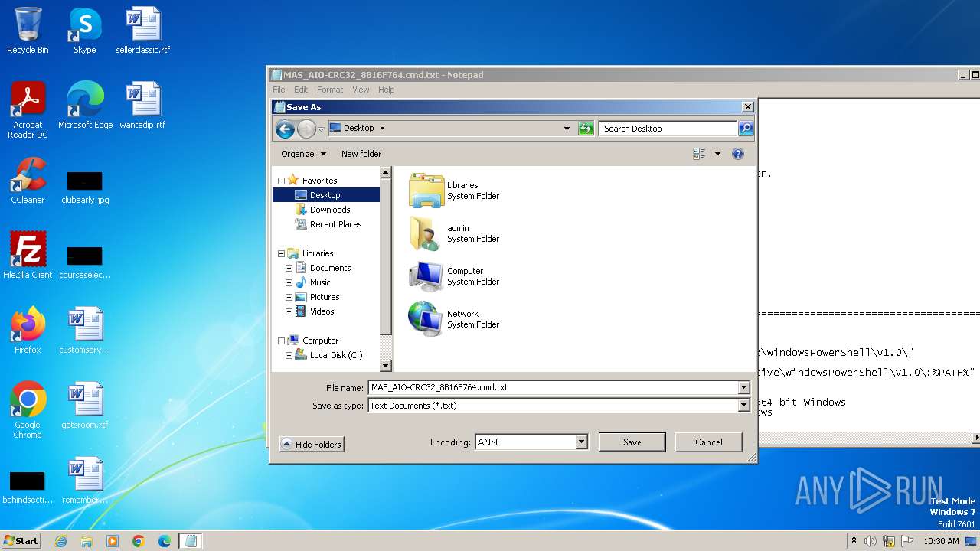Click the Hide Folders button
Viewport: 980px width, 551px height.
[x=312, y=444]
